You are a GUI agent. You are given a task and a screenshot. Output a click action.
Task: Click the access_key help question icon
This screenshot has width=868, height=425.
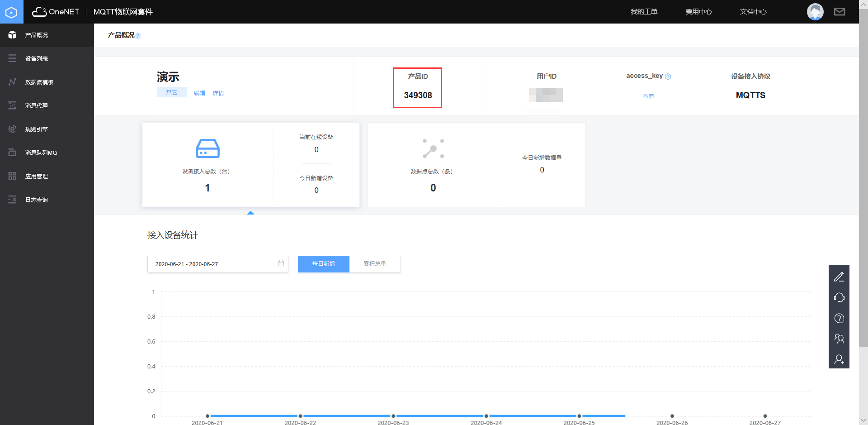coord(668,76)
